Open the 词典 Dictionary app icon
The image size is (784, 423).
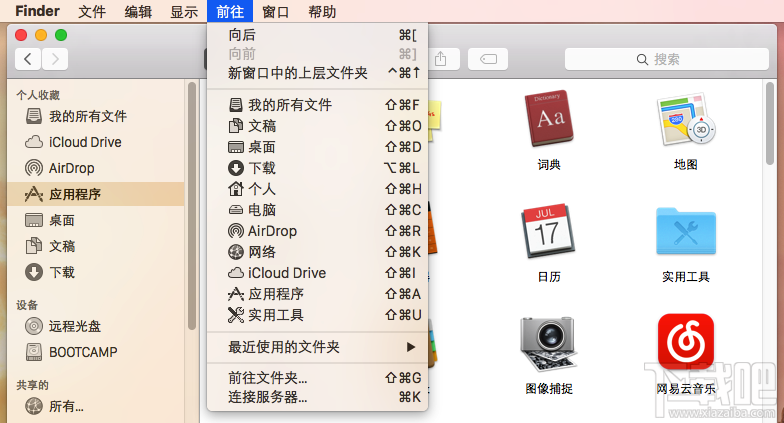tap(548, 119)
